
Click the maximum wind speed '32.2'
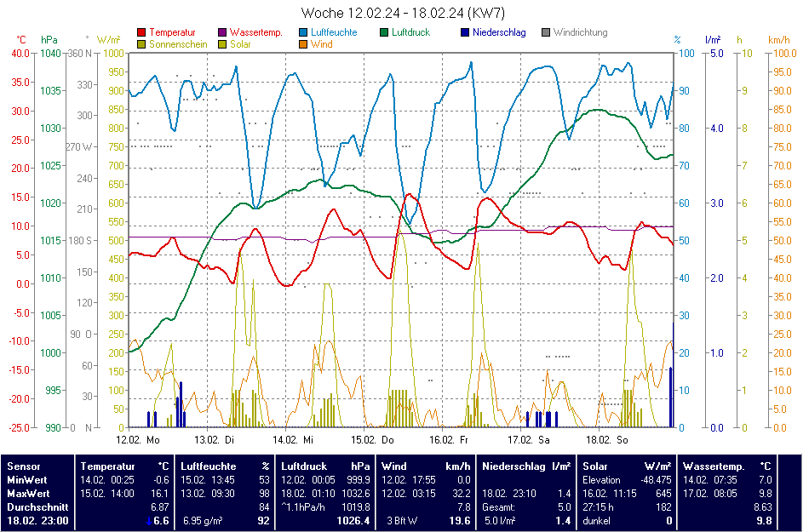[x=462, y=494]
